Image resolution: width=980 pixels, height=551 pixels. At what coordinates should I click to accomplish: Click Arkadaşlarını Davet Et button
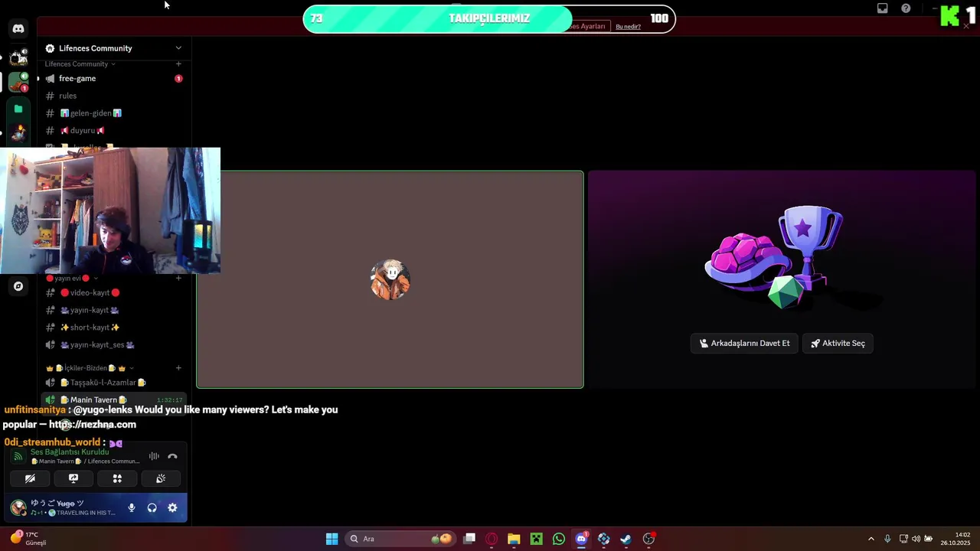[744, 344]
